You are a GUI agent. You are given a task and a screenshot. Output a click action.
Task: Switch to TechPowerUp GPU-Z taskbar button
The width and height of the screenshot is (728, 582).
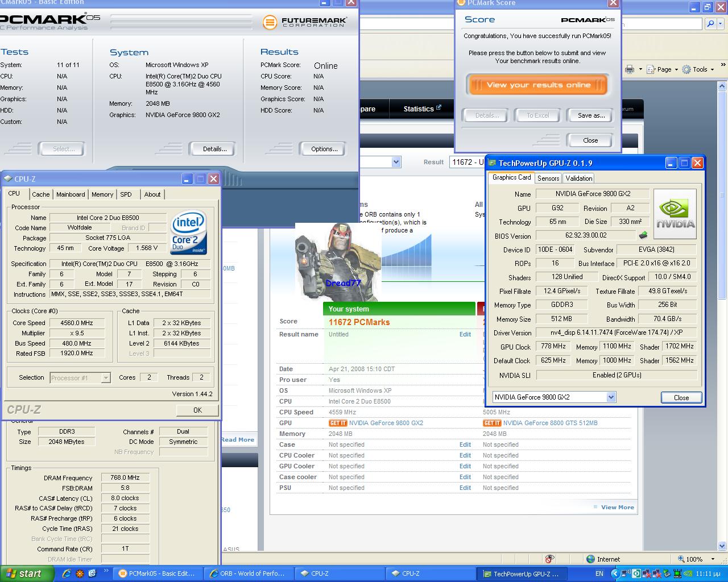(522, 573)
